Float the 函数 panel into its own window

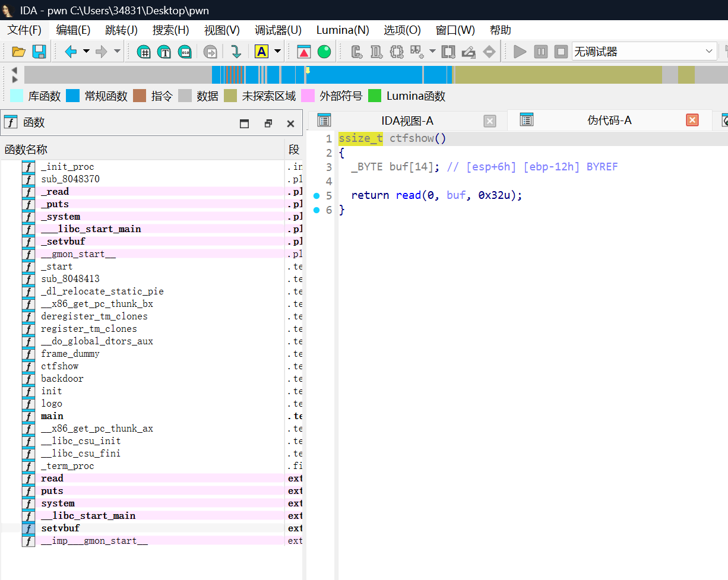tap(268, 123)
